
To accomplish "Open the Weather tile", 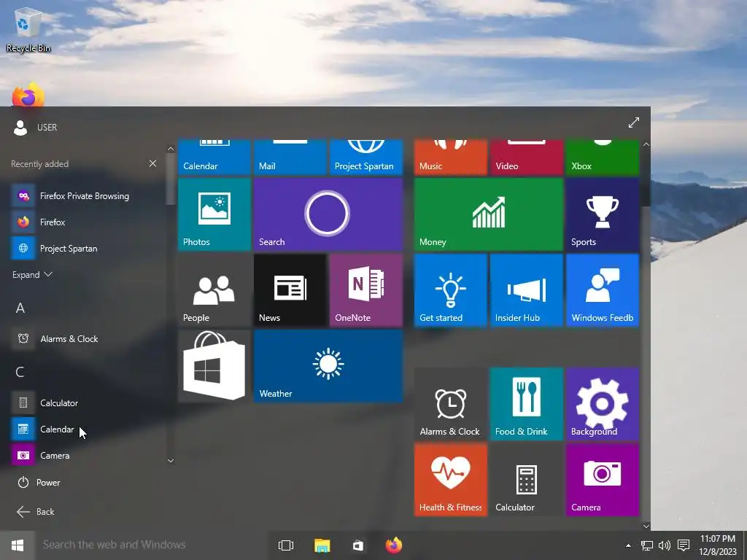I will 328,366.
